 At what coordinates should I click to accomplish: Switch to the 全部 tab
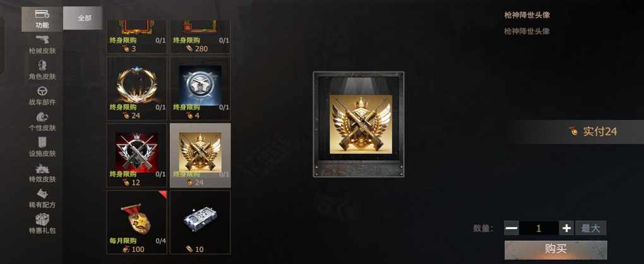pyautogui.click(x=83, y=18)
